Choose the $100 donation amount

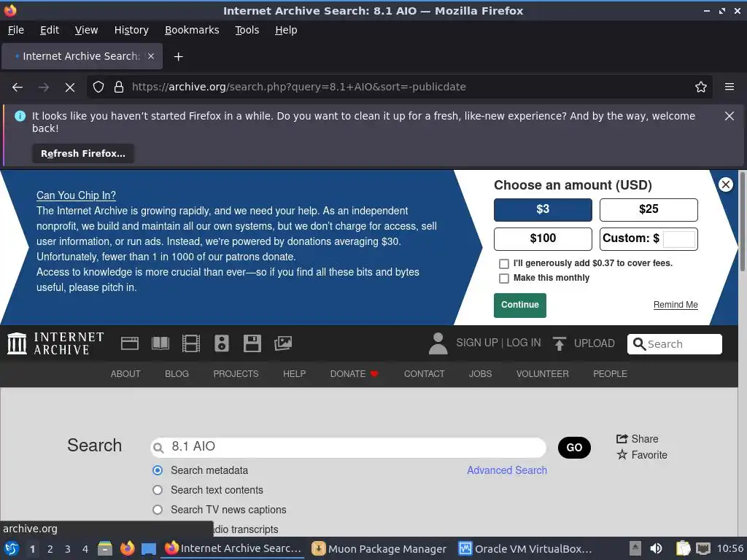click(543, 238)
